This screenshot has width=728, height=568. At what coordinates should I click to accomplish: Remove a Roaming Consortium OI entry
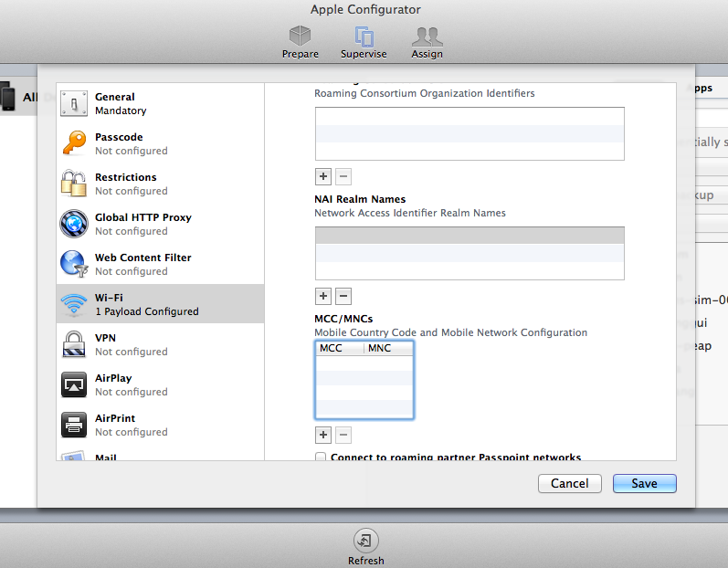(343, 177)
